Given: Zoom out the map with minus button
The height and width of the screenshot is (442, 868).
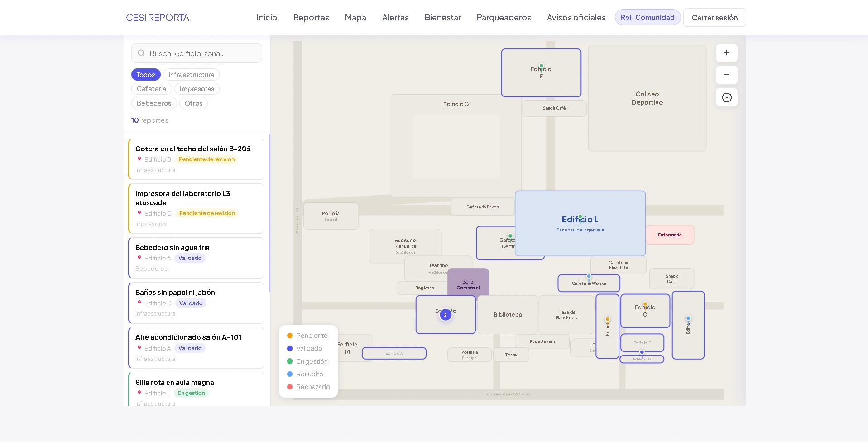Looking at the screenshot, I should click(726, 75).
